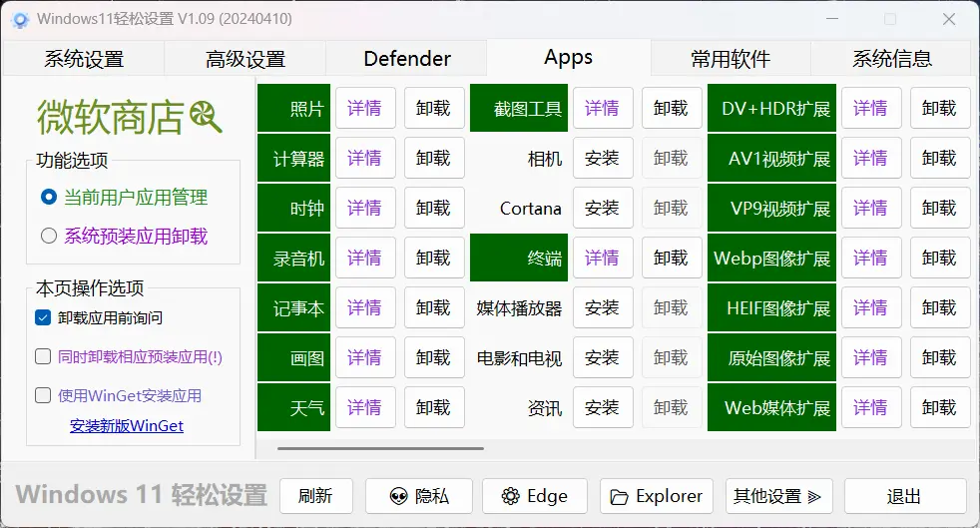This screenshot has width=980, height=528.
Task: Click the 刷新 button
Action: point(315,496)
